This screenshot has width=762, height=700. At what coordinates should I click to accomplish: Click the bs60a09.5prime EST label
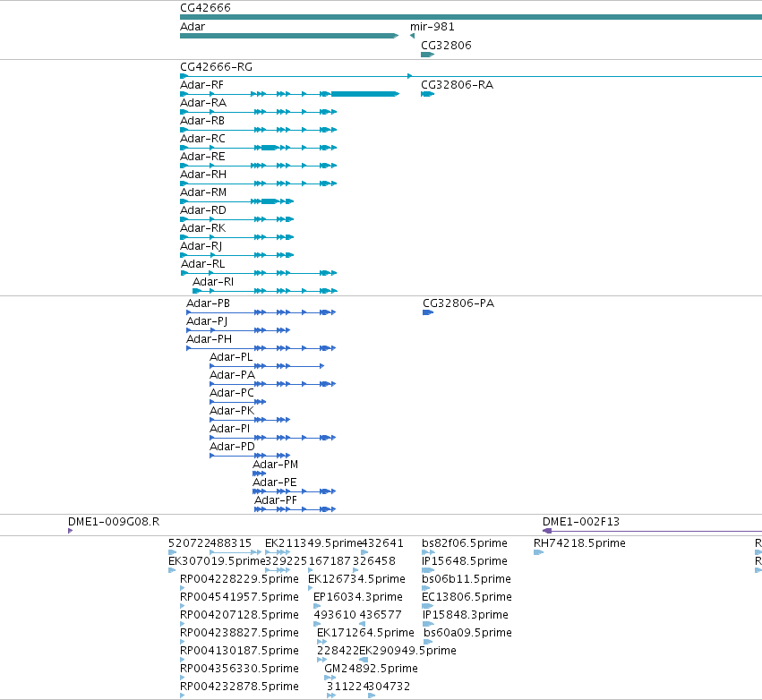[x=467, y=634]
